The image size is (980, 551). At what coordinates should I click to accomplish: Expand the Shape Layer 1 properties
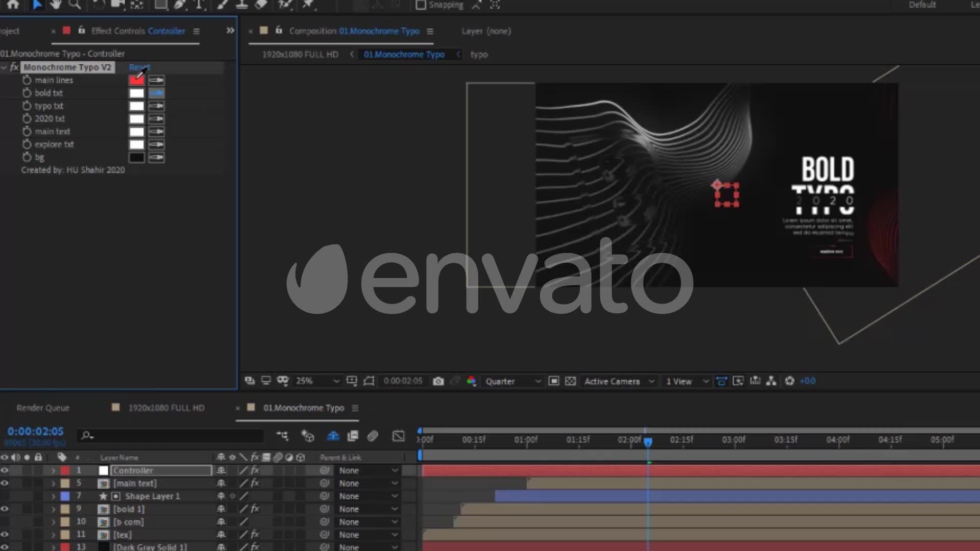(53, 496)
